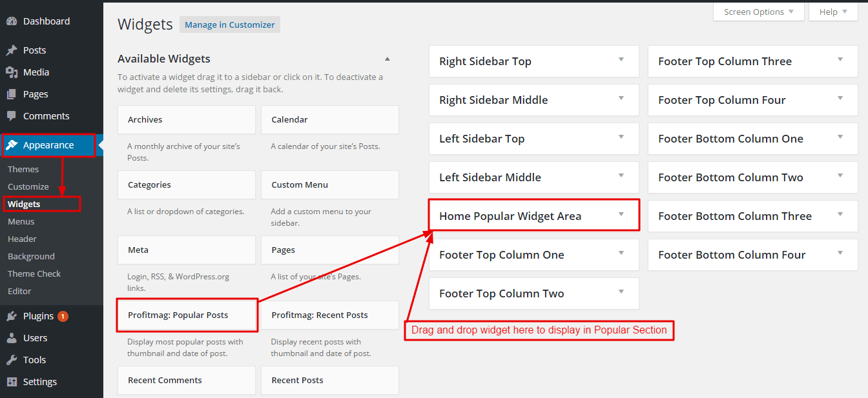Viewport: 868px width, 398px height.
Task: Click the Users person icon
Action: 12,338
